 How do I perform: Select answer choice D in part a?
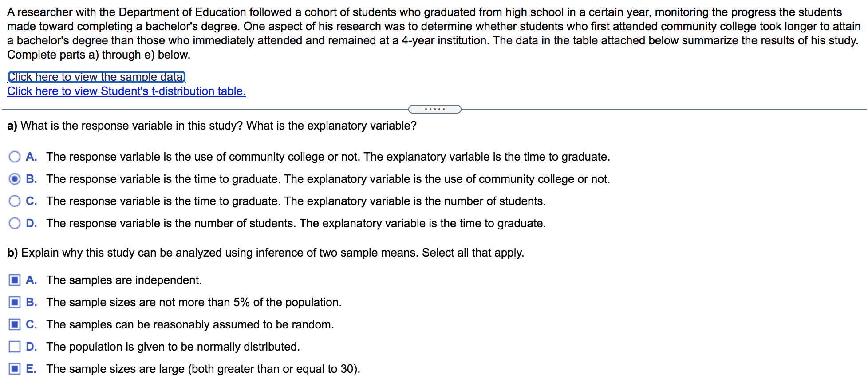click(15, 223)
